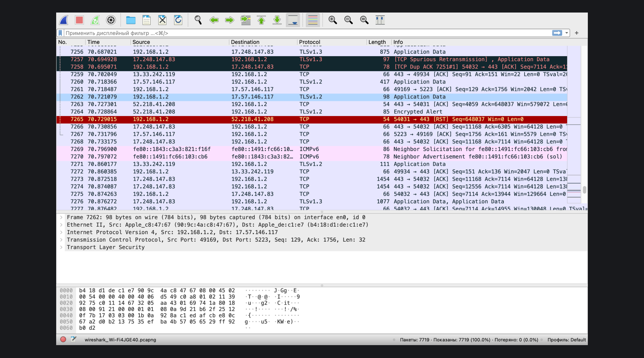
Task: Sort by the Destination column header
Action: (263, 42)
